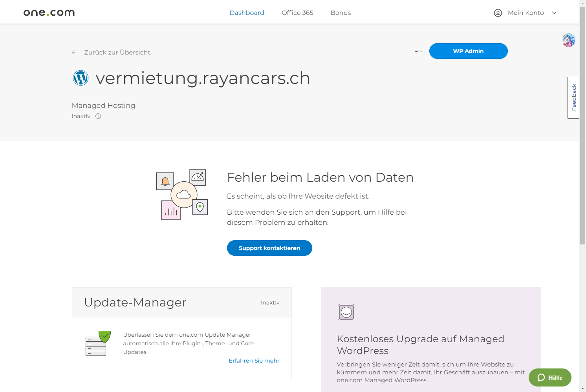This screenshot has height=392, width=586.
Task: Click the WP Admin button
Action: (468, 51)
